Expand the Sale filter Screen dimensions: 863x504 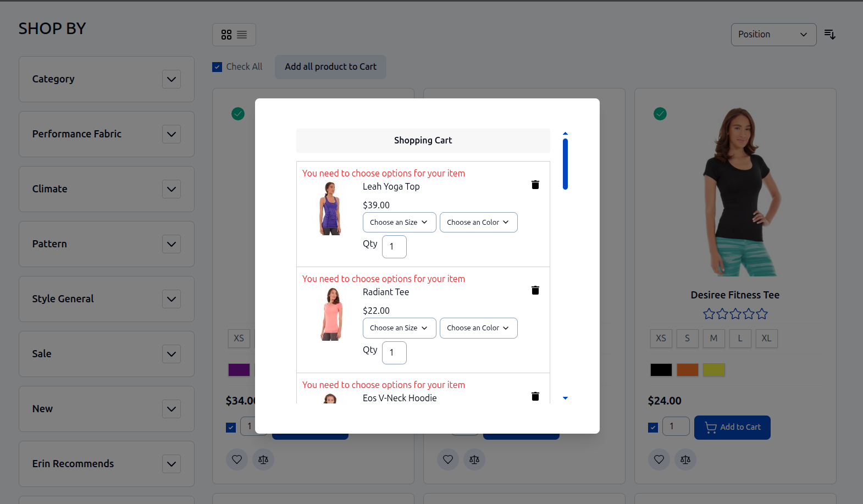pos(172,354)
